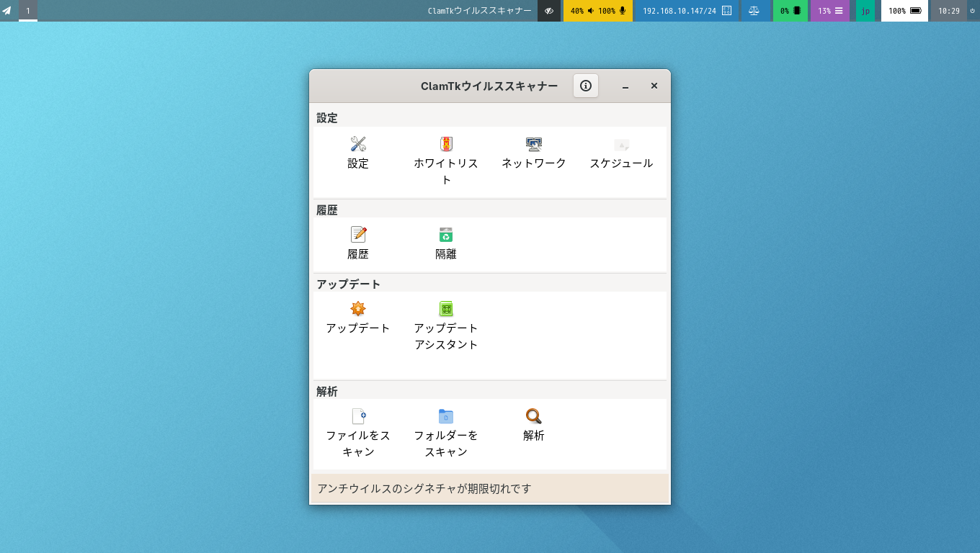Open the 隔離 (Quarantine) bin icon

pyautogui.click(x=446, y=235)
